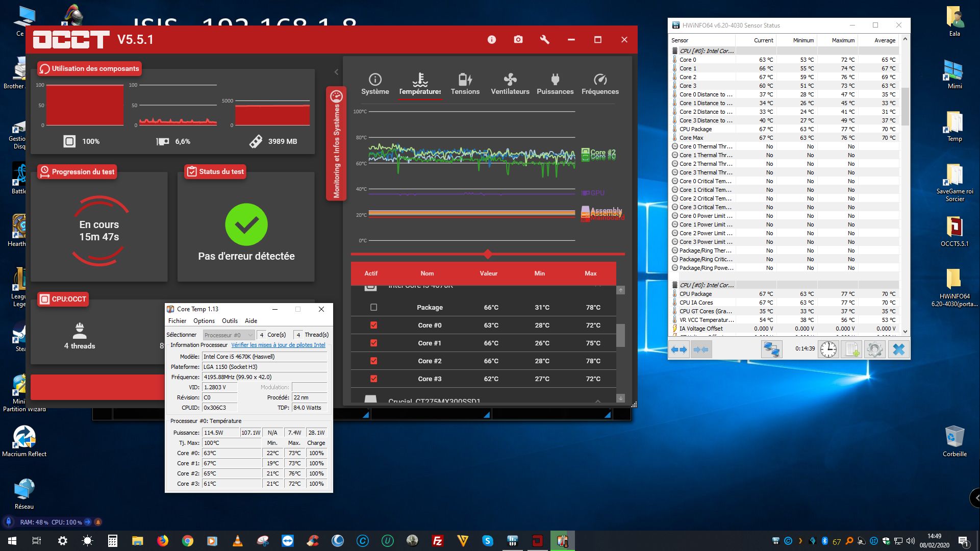The width and height of the screenshot is (980, 551).
Task: Reset HWiNFO elapsed time clock icon
Action: 828,349
